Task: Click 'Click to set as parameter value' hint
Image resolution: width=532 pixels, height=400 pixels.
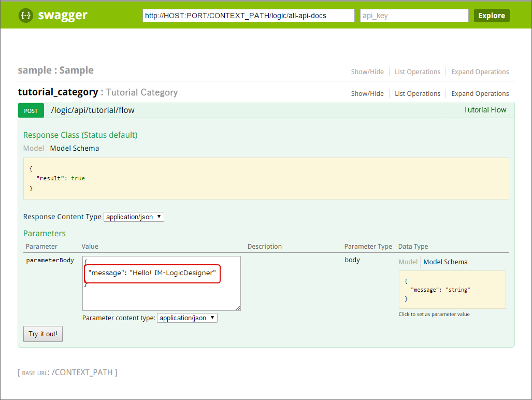Action: (x=434, y=315)
